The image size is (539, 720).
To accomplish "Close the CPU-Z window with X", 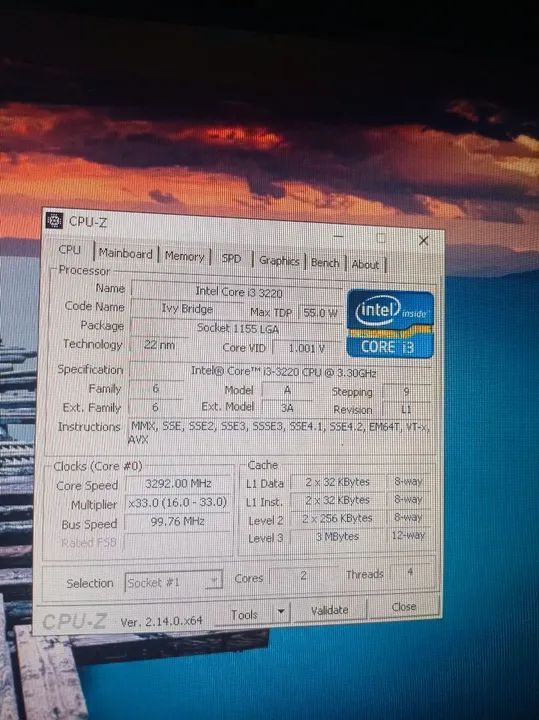I will pos(423,240).
